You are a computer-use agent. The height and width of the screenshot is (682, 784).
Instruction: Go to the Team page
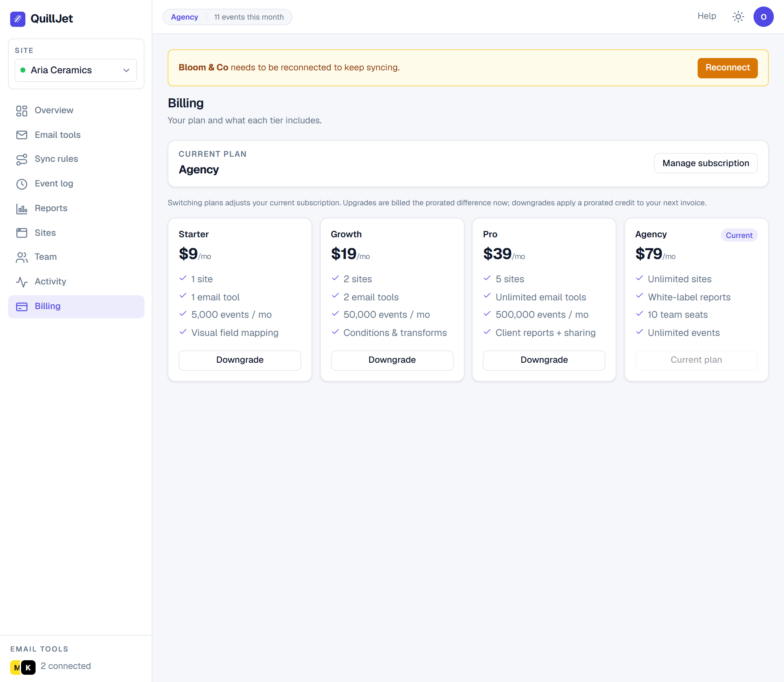tap(76, 257)
